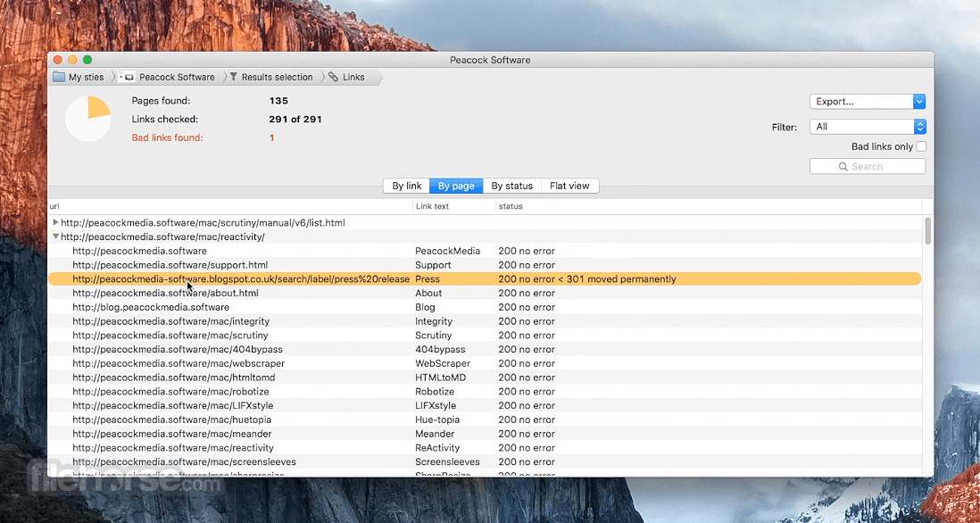Select the mac/webscraper link row
This screenshot has height=523, width=980.
pyautogui.click(x=485, y=363)
